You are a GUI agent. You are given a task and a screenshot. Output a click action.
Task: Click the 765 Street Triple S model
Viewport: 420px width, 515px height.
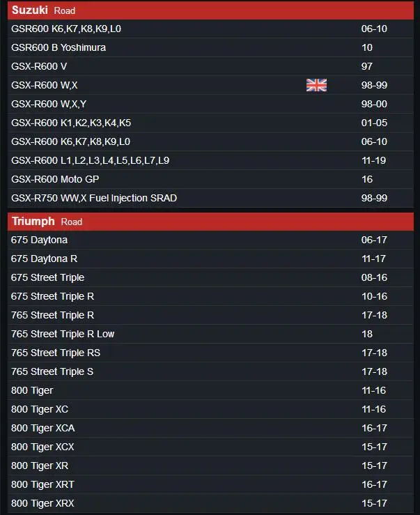[x=52, y=371]
